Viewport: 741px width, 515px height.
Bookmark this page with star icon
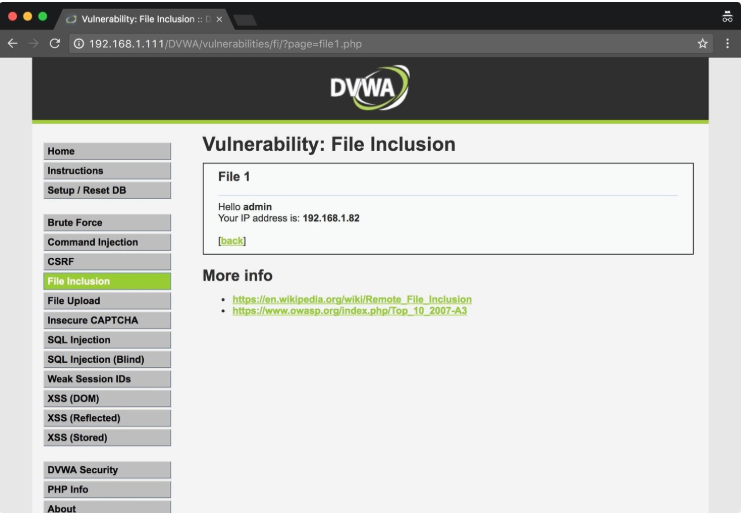click(x=703, y=44)
